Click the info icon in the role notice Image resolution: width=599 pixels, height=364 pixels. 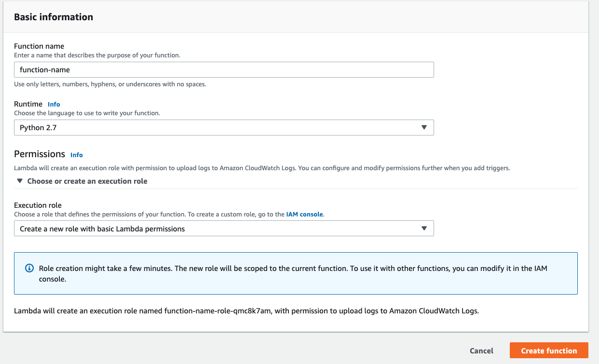(29, 268)
